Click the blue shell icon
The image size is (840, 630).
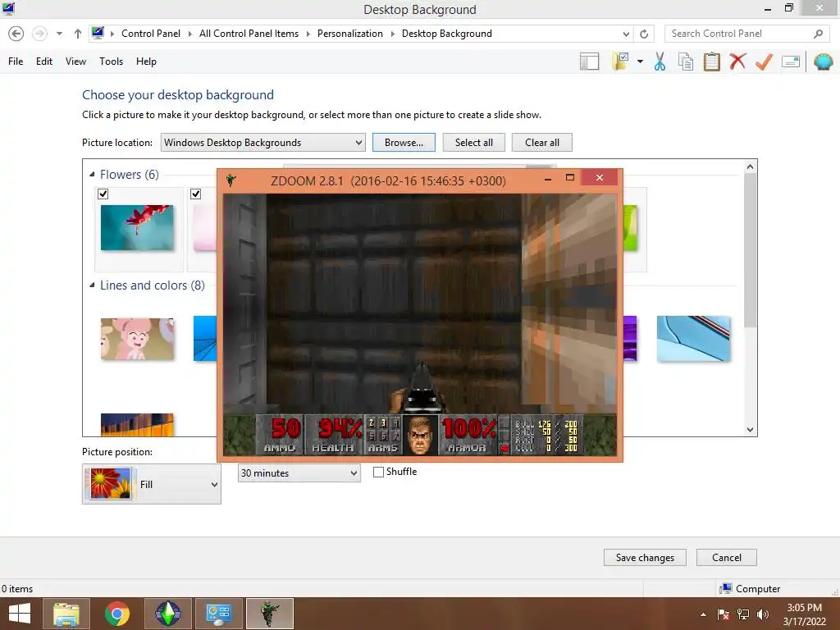pos(823,62)
